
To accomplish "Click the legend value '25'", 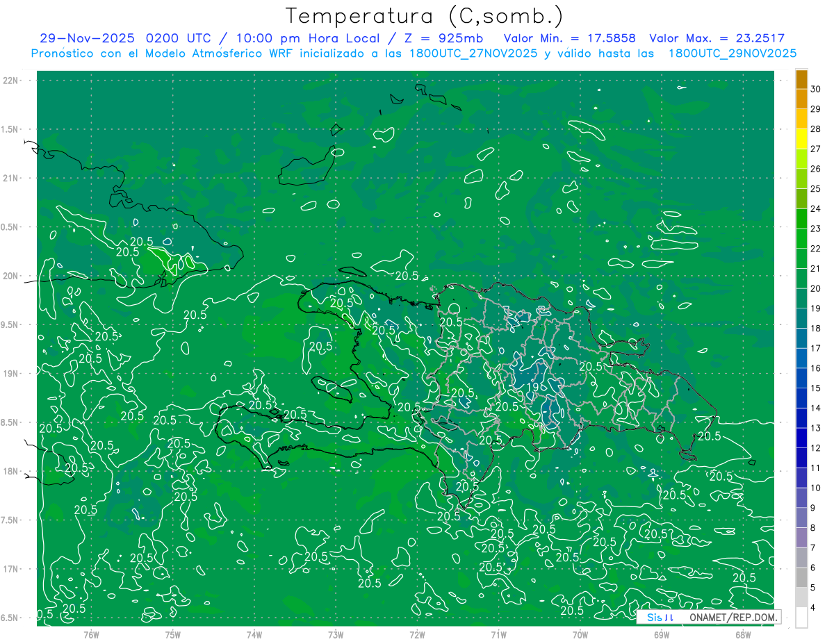I will pyautogui.click(x=816, y=189).
